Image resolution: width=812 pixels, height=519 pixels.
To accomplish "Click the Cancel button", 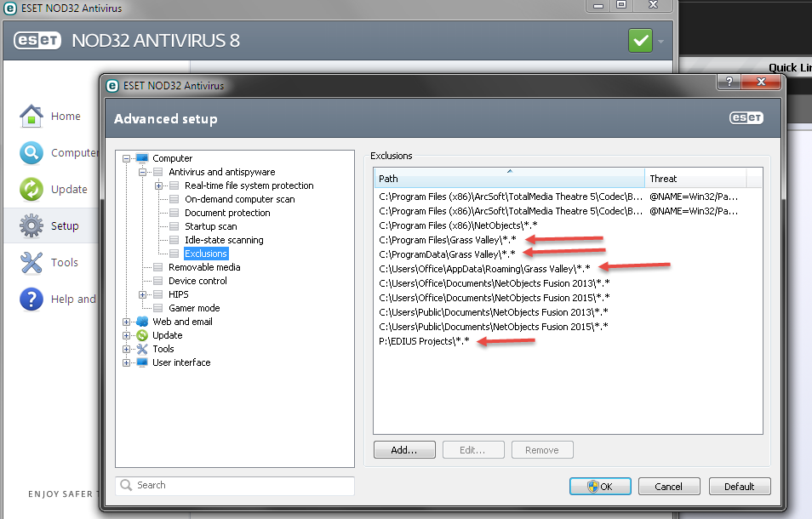I will point(669,487).
